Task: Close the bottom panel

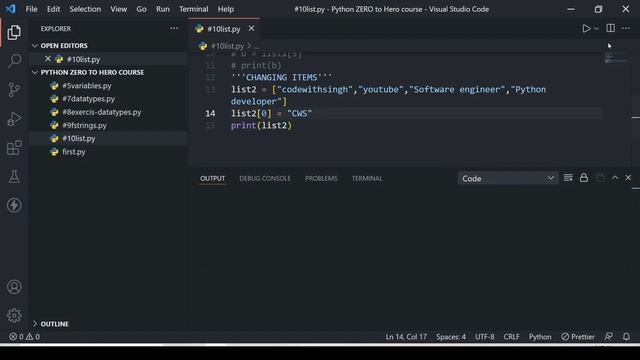Action: 628,178
